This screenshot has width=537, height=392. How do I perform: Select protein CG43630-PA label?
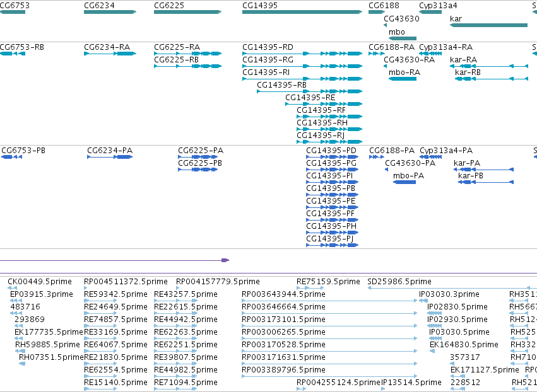[x=410, y=163]
